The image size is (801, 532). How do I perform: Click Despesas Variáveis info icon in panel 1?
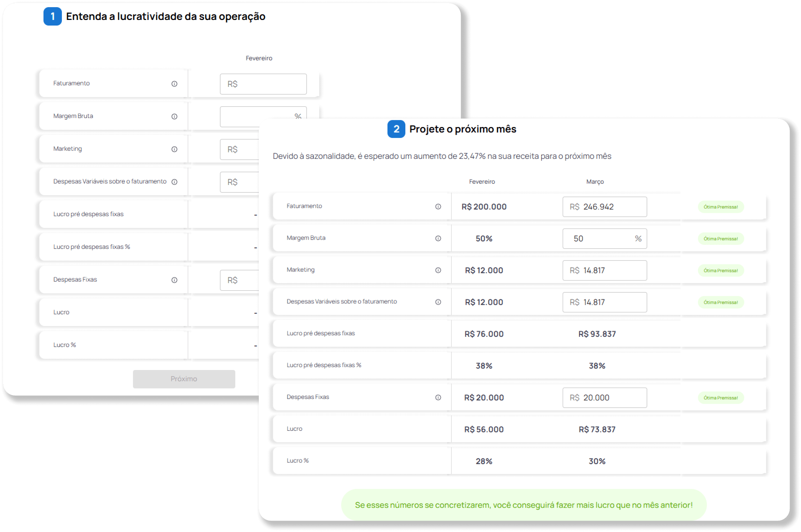[x=174, y=182]
